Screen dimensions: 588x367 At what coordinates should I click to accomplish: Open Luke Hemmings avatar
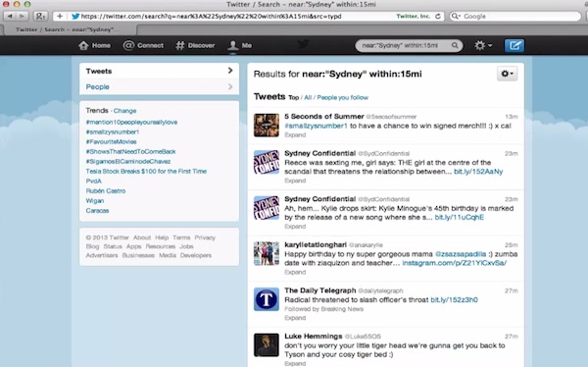point(267,344)
